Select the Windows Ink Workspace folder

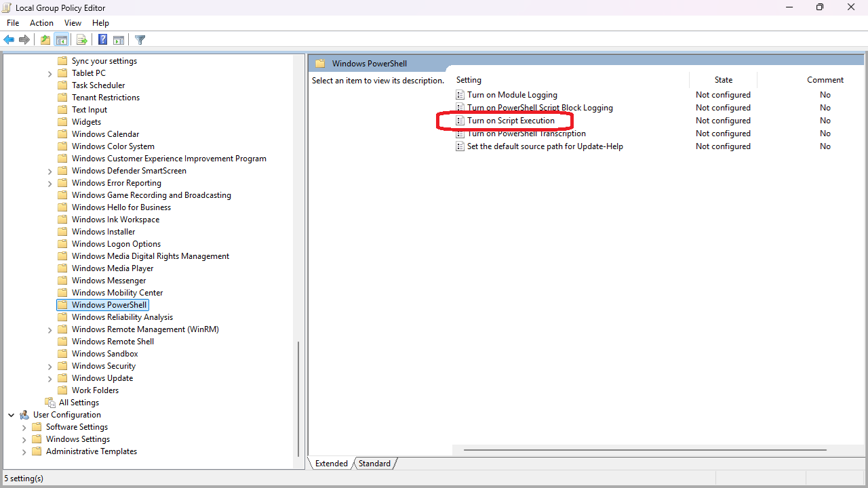point(116,220)
